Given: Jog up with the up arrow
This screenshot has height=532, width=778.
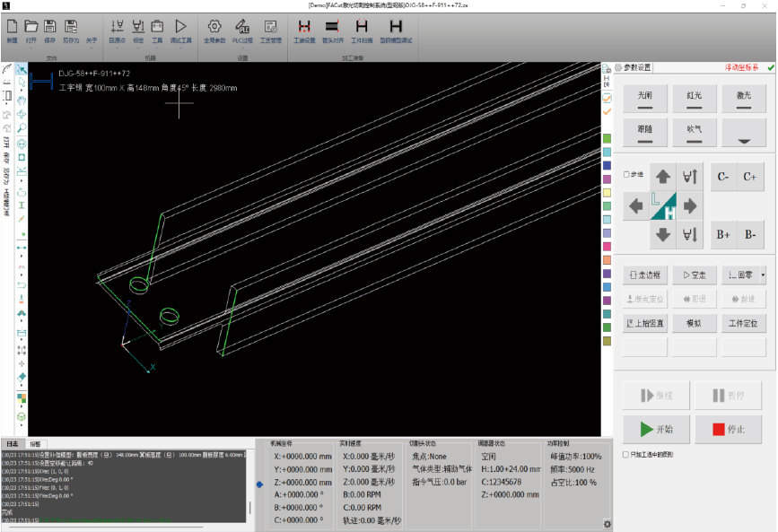Looking at the screenshot, I should (663, 176).
